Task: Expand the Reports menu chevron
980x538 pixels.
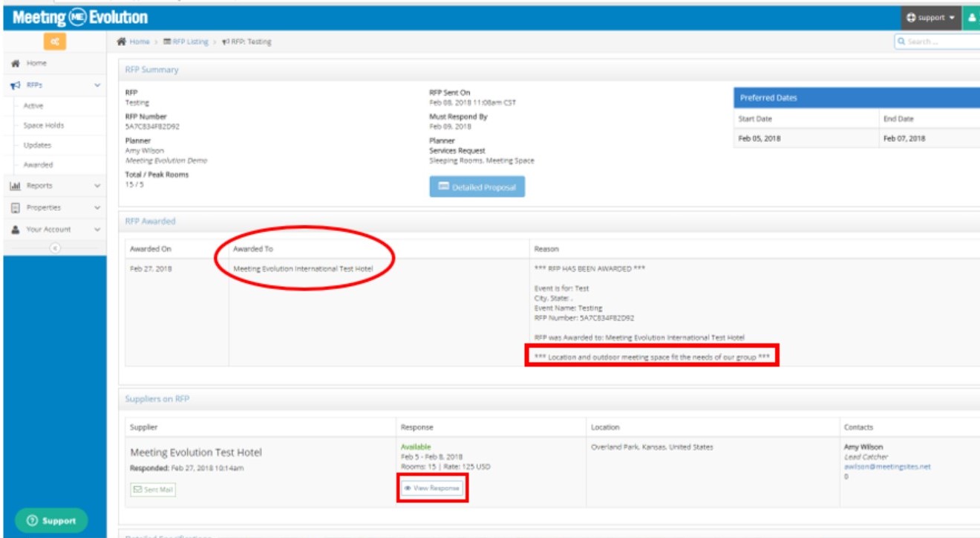Action: (97, 186)
